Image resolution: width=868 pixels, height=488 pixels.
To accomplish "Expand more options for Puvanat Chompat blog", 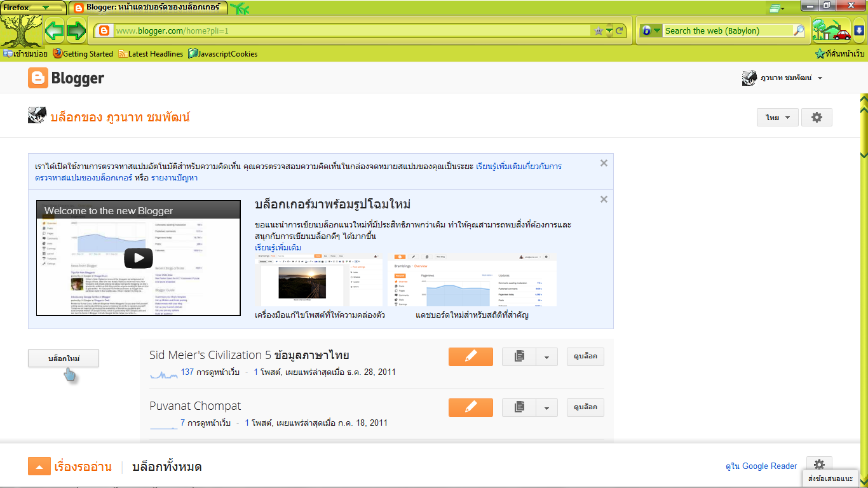I will (546, 407).
